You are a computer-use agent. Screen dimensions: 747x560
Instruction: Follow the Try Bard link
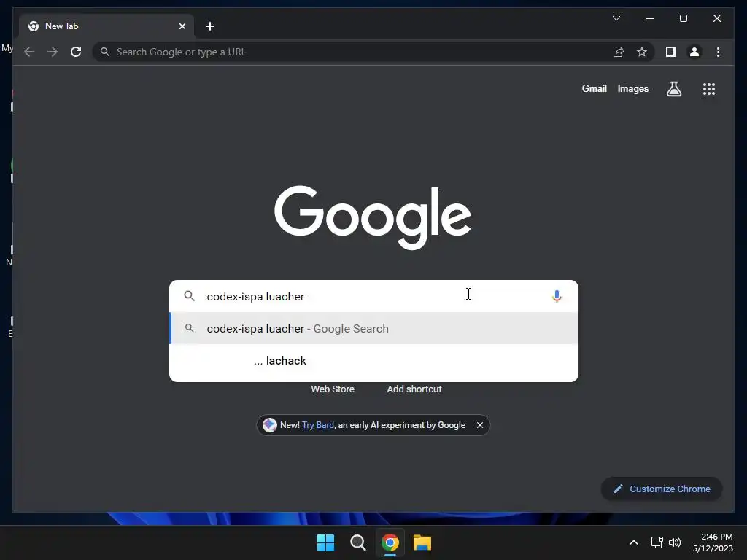[318, 425]
